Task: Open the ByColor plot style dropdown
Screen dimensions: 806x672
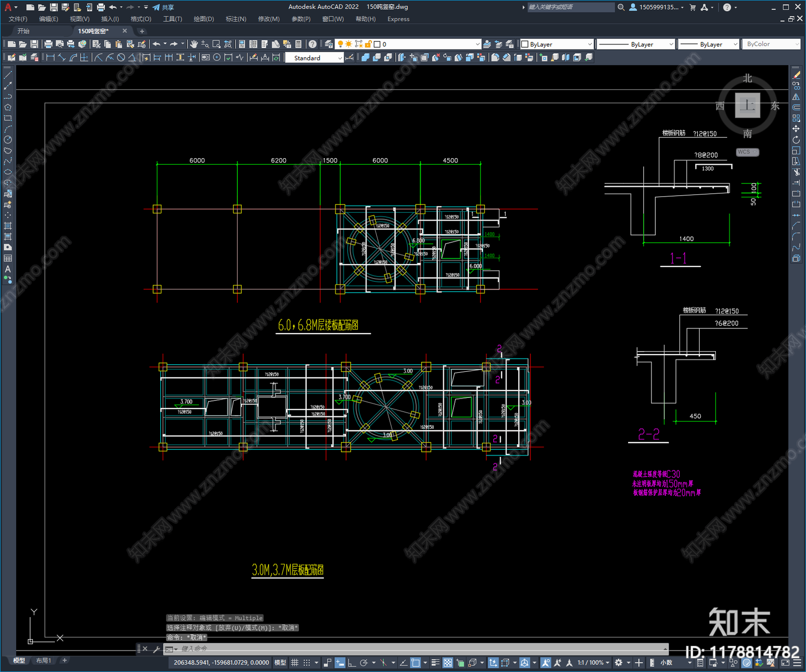Action: (771, 44)
